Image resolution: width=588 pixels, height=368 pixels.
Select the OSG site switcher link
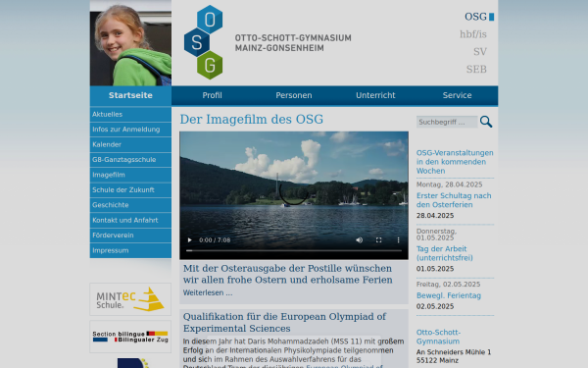475,17
